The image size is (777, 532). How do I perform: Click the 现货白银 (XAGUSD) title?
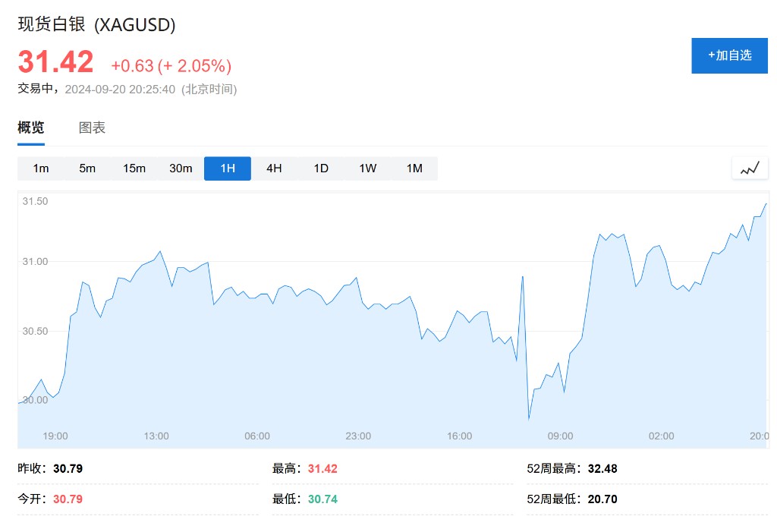pyautogui.click(x=96, y=24)
